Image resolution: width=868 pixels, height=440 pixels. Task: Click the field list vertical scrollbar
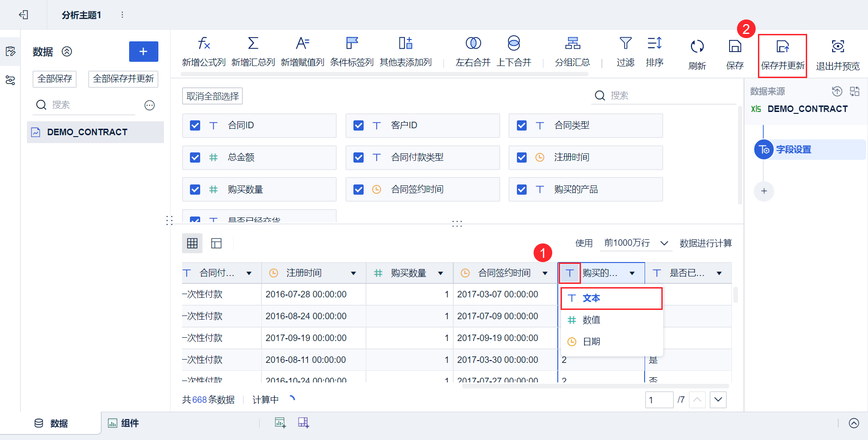740,155
